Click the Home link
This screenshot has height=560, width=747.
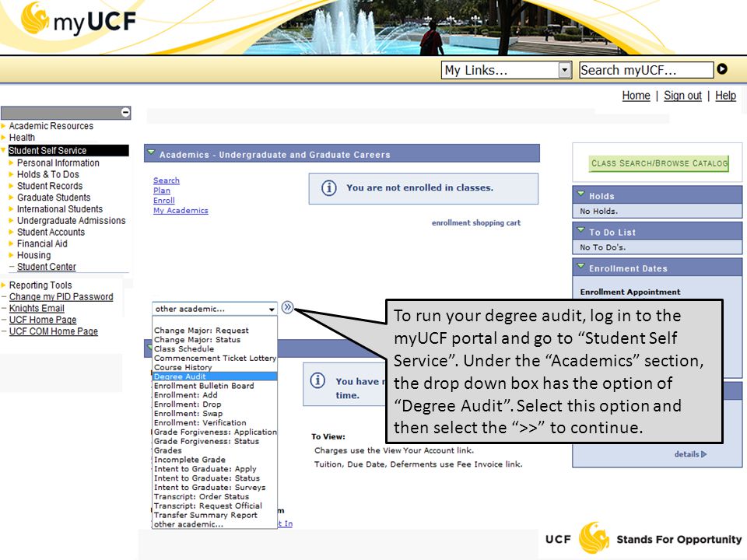click(636, 96)
